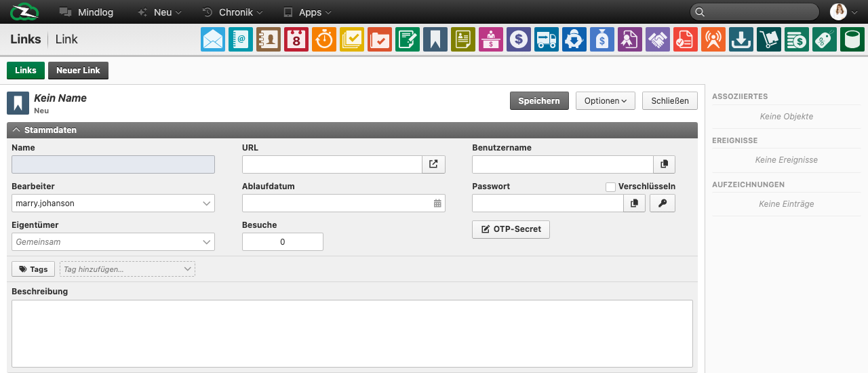
Task: Focus the Beschreibung text area
Action: pos(352,334)
